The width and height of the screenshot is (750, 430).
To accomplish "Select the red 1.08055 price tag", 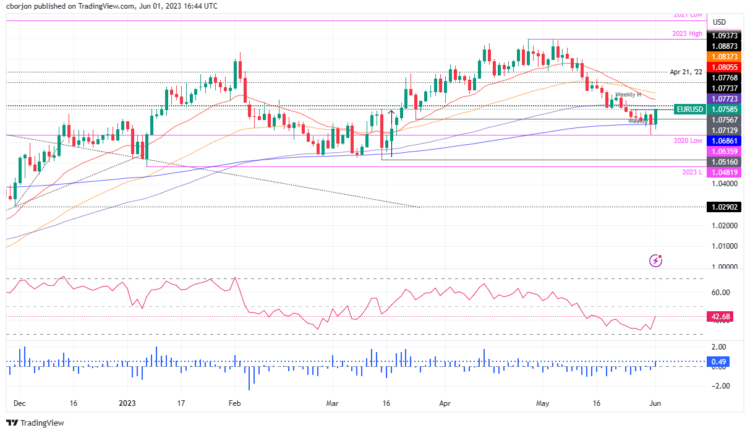I will click(720, 67).
